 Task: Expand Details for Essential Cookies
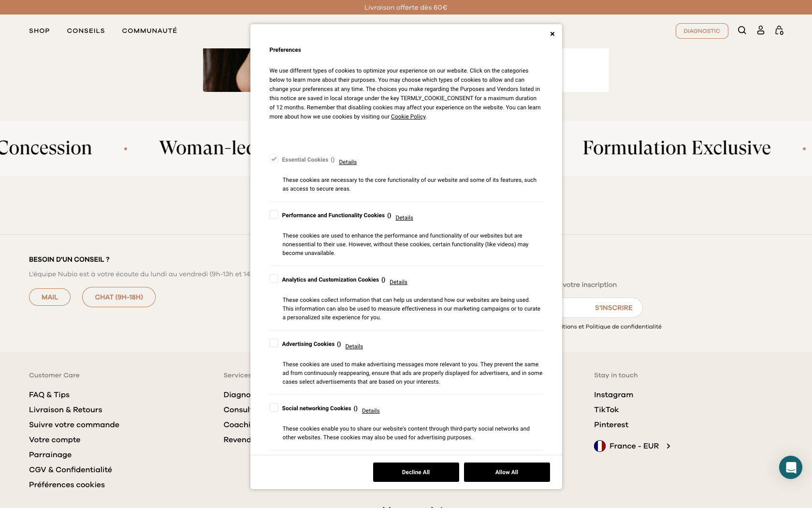[x=348, y=162]
